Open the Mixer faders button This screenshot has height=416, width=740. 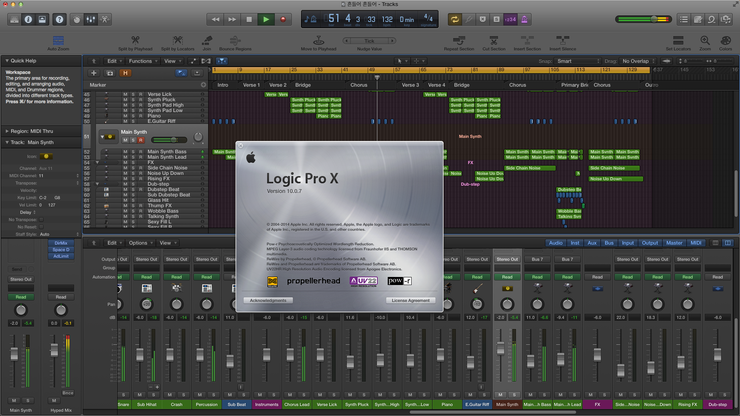pos(91,19)
